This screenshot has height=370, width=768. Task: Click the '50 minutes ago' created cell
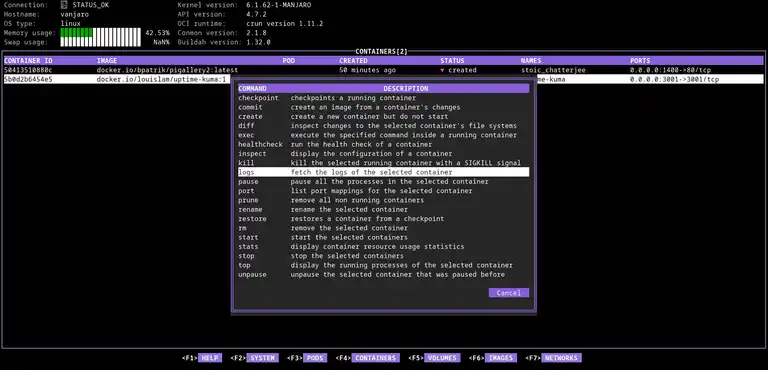click(367, 70)
